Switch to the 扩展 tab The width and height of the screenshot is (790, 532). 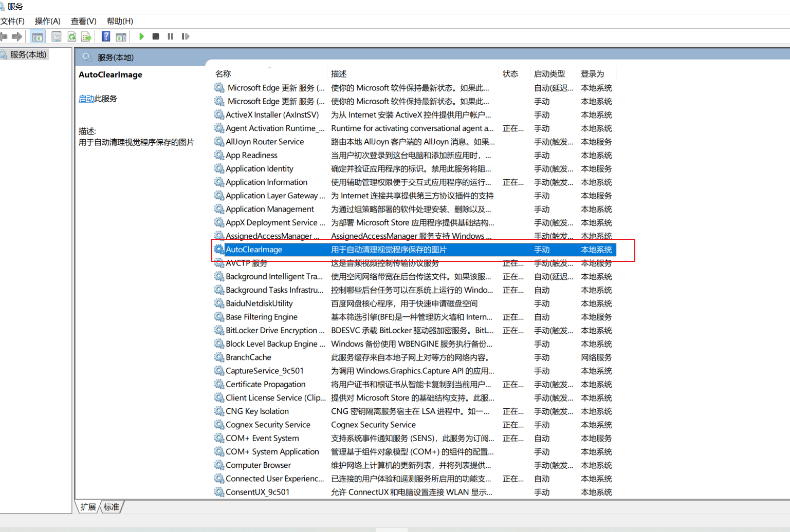pos(88,507)
